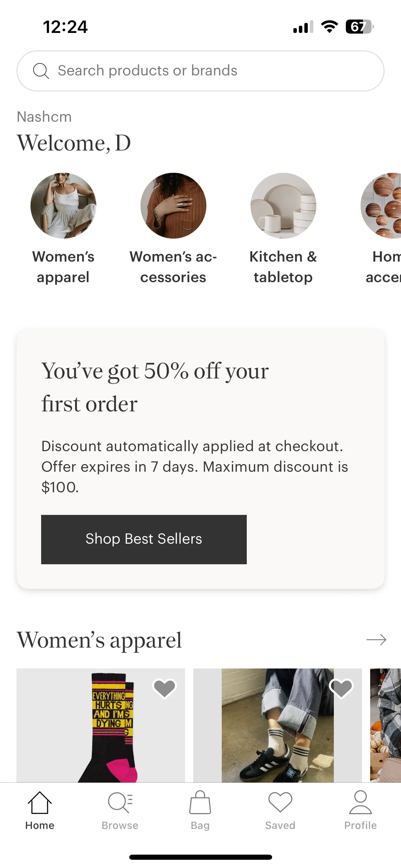Viewport: 401px width, 868px height.
Task: Open the Everything Hurts socks product
Action: (x=101, y=725)
